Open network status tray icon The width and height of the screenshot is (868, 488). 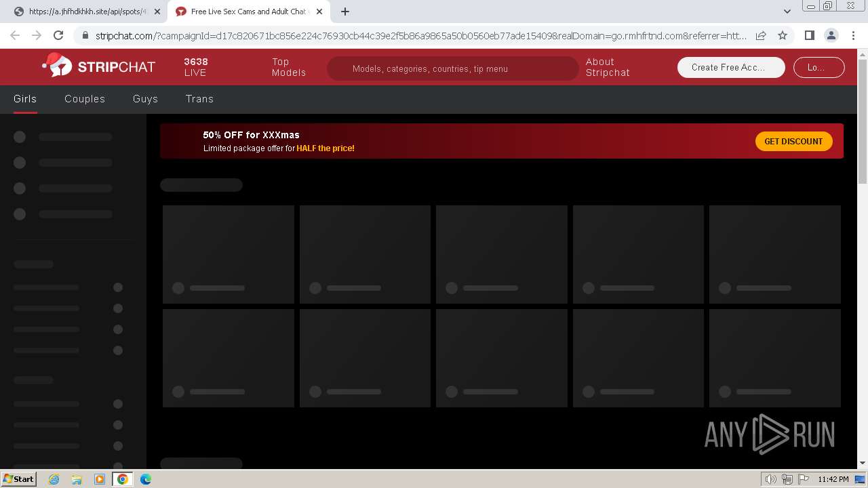(x=787, y=479)
